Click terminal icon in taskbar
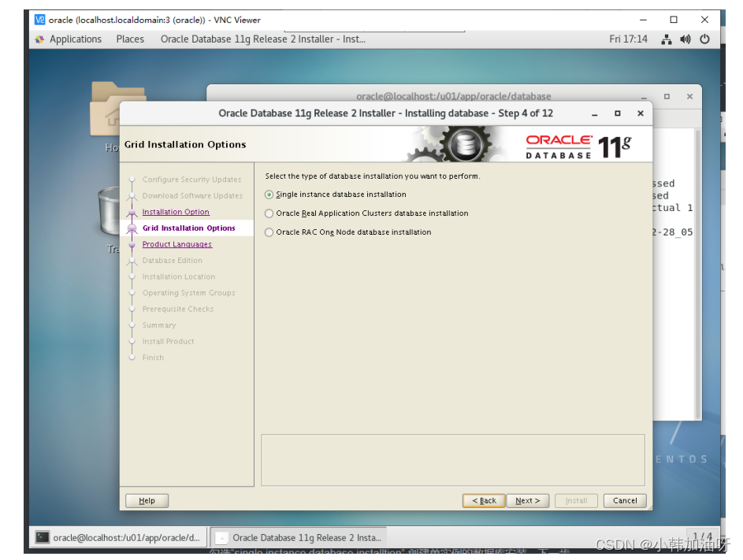 [x=43, y=537]
